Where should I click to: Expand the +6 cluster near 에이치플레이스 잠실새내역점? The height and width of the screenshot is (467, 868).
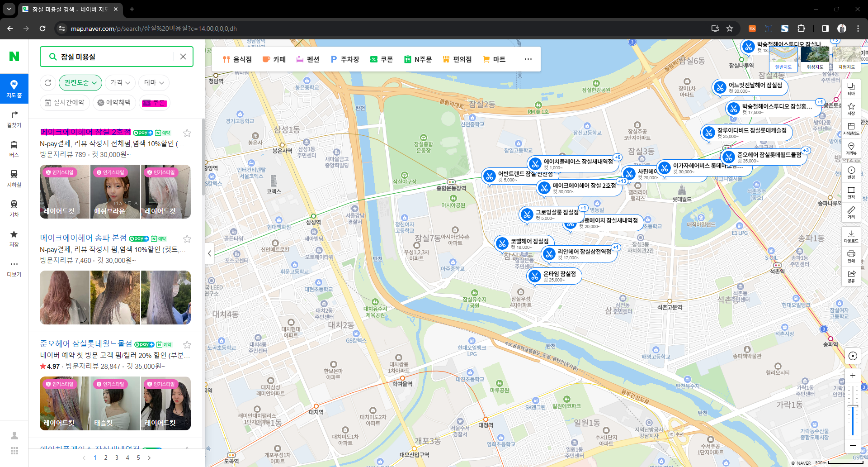618,157
